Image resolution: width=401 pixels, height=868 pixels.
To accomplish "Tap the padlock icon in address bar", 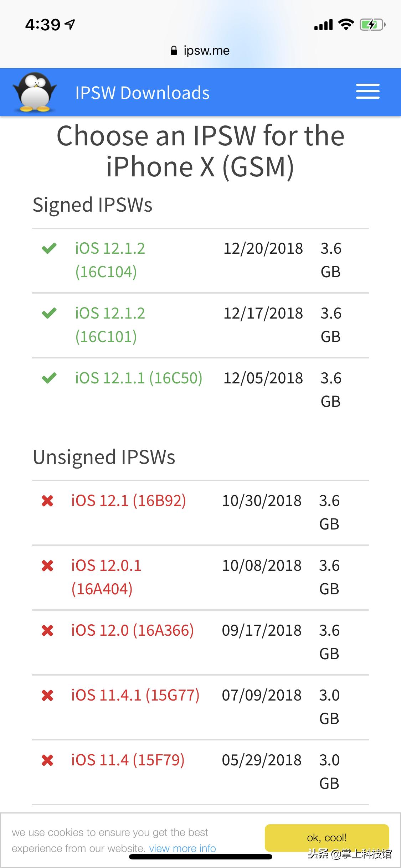I will [174, 51].
